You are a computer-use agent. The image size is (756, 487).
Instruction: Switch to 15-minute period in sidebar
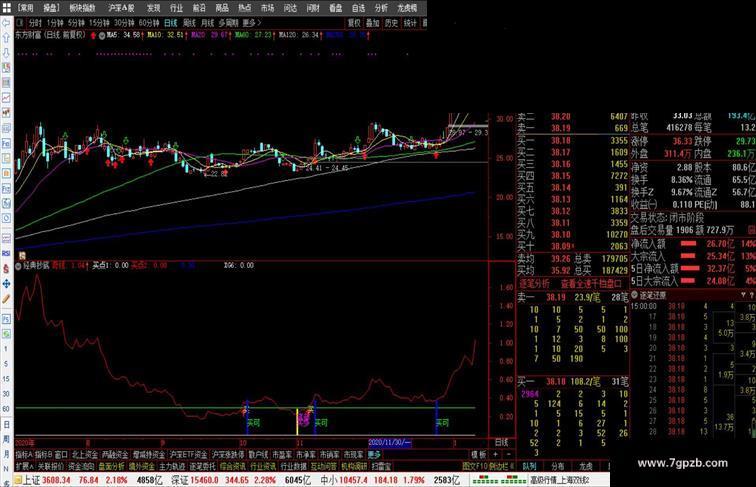(x=6, y=379)
